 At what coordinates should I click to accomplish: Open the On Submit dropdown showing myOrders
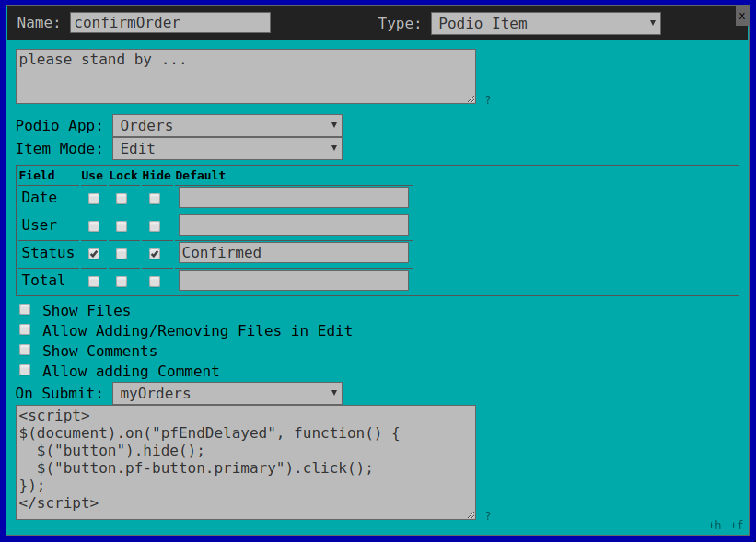(227, 393)
